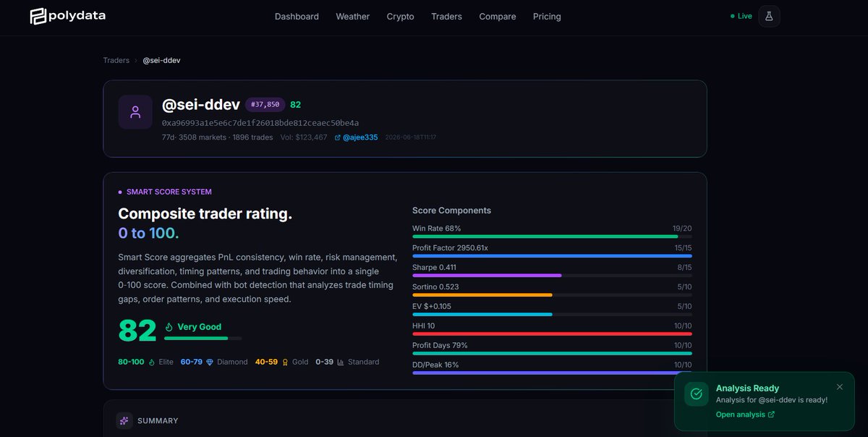Open the @ajee335 profile link
The width and height of the screenshot is (868, 437).
360,137
